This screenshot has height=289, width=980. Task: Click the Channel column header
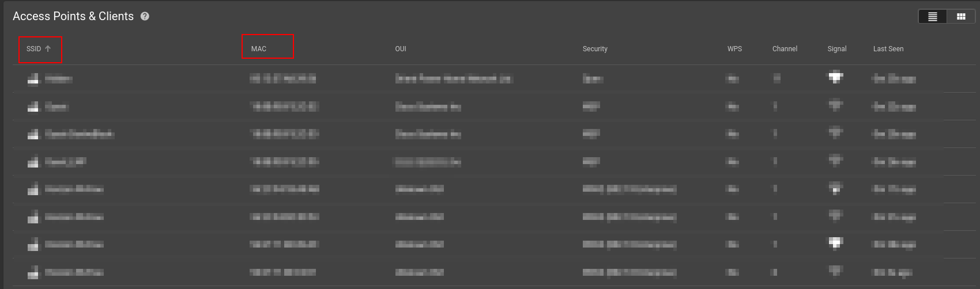[785, 49]
